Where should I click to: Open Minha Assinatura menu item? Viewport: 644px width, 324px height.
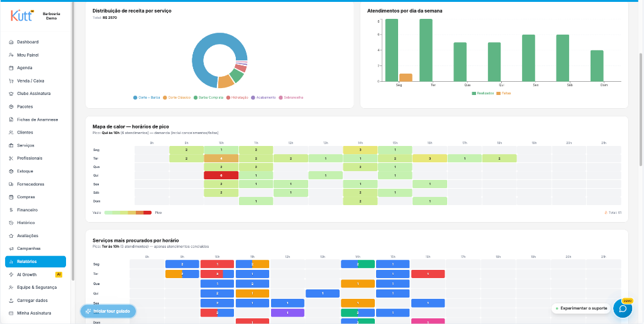(35, 313)
